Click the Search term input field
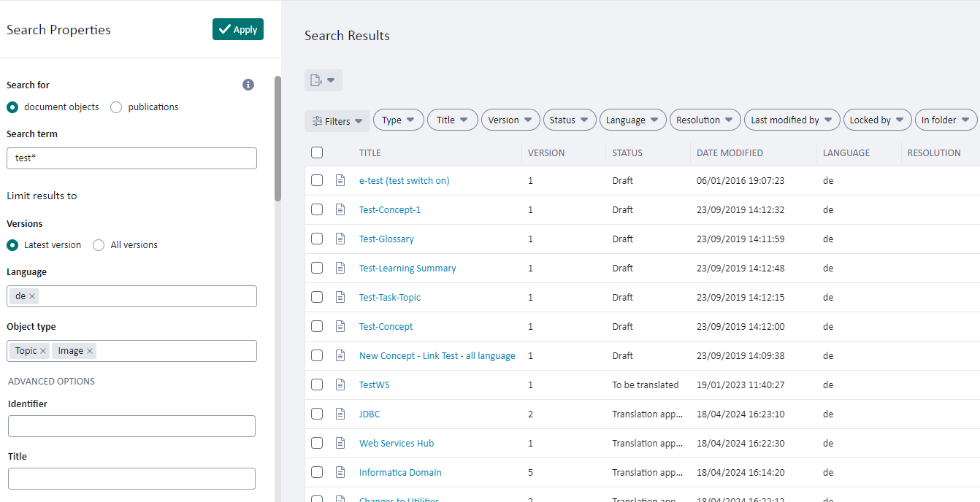 tap(132, 158)
